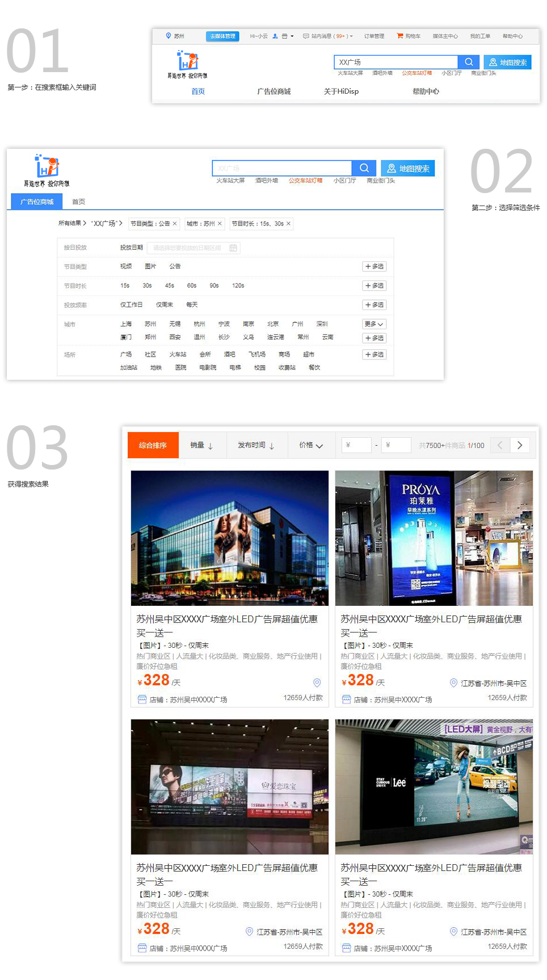
Task: Sort results by 销量
Action: [202, 445]
